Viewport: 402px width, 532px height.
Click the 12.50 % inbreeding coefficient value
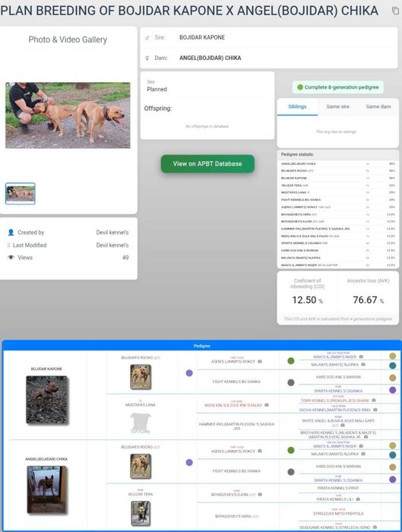pos(307,300)
